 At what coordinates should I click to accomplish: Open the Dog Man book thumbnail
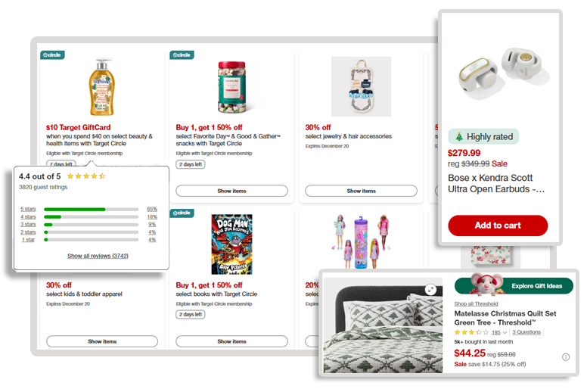[231, 244]
